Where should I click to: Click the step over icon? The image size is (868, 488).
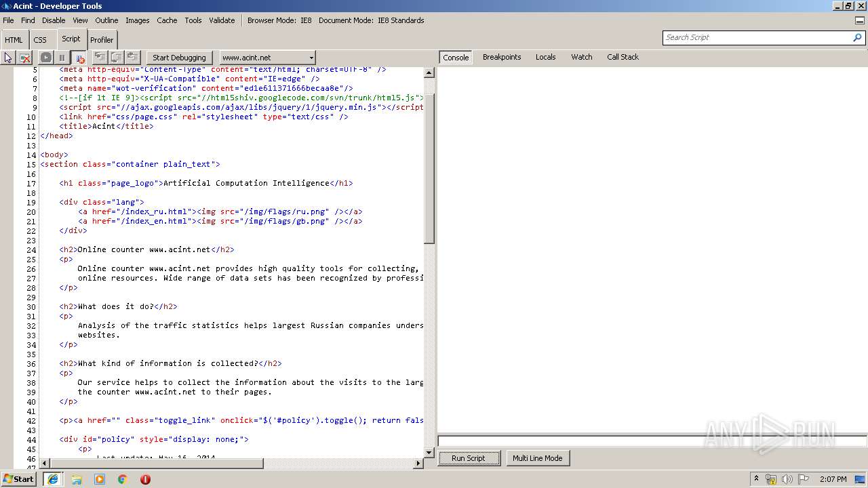117,58
